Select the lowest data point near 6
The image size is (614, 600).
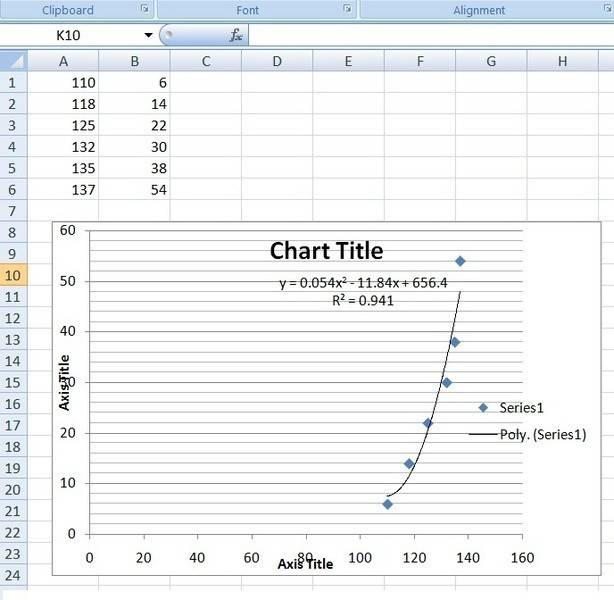388,504
